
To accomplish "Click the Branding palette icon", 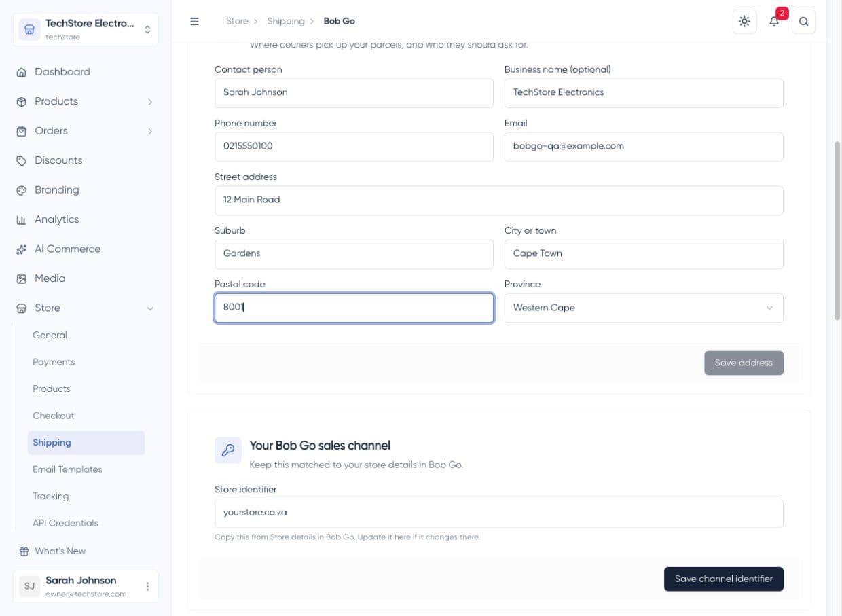I will 22,190.
